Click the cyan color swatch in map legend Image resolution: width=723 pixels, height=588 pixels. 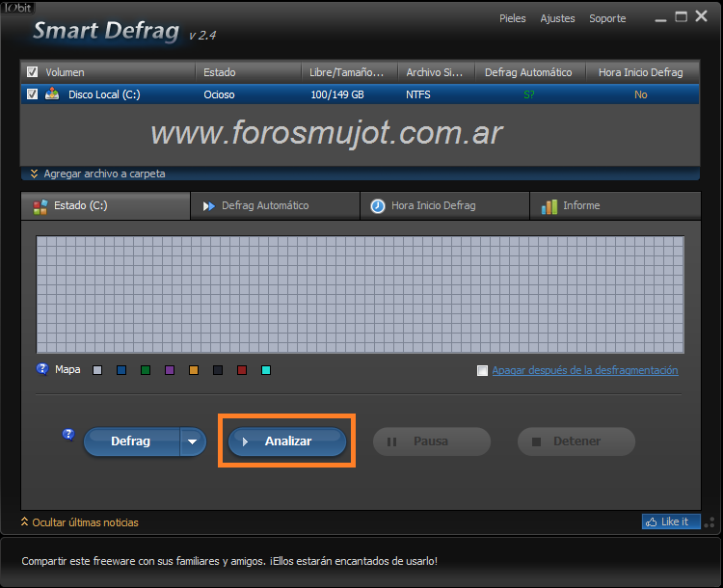(x=266, y=370)
